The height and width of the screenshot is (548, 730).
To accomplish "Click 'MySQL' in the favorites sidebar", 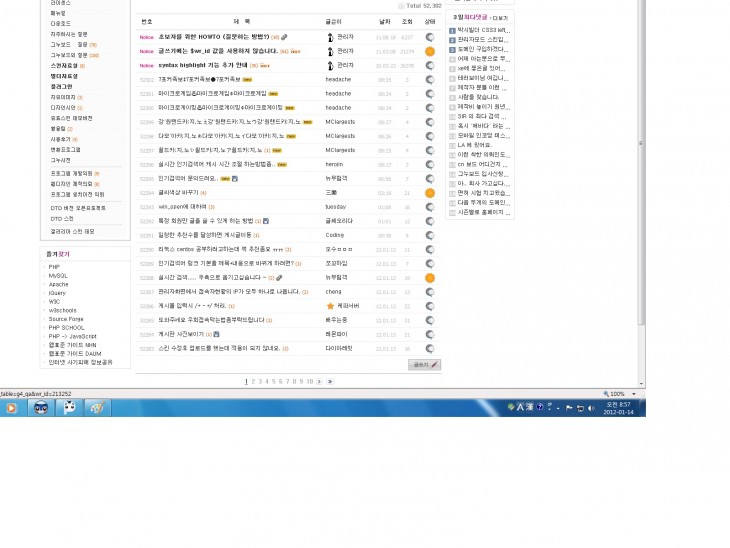I will (x=58, y=276).
